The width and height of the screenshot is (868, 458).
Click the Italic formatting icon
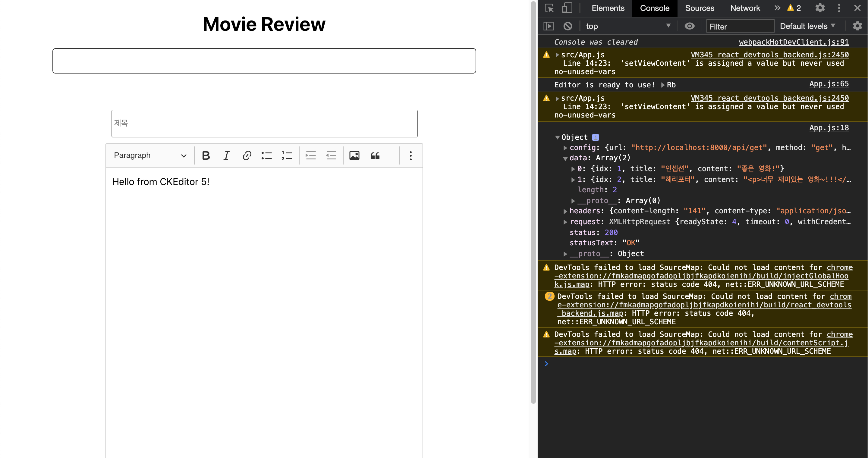(x=226, y=155)
